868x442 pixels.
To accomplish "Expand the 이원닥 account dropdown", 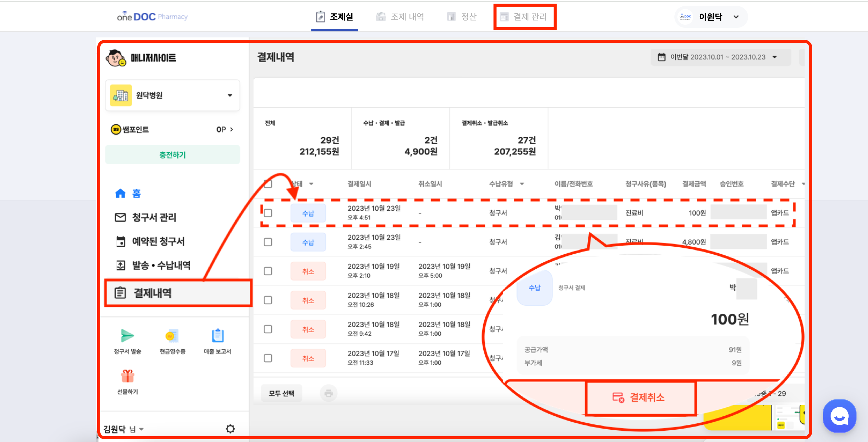I will tap(736, 17).
